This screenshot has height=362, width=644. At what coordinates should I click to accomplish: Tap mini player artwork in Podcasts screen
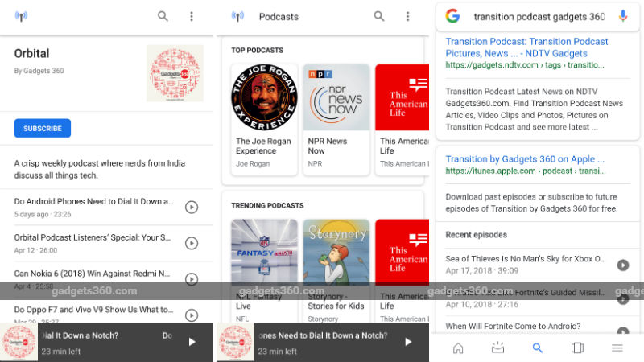click(235, 343)
